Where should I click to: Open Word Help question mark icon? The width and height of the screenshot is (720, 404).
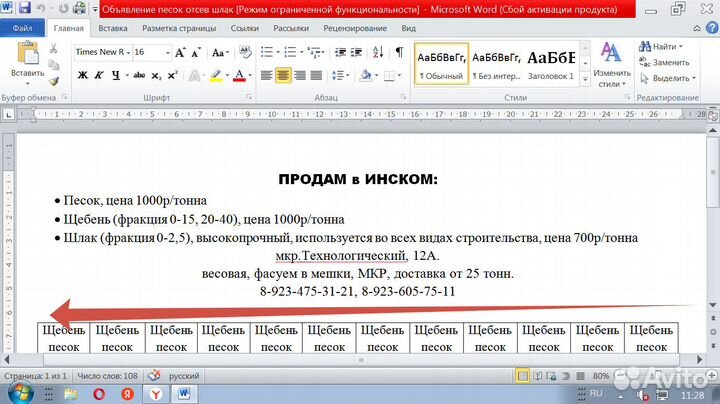712,28
